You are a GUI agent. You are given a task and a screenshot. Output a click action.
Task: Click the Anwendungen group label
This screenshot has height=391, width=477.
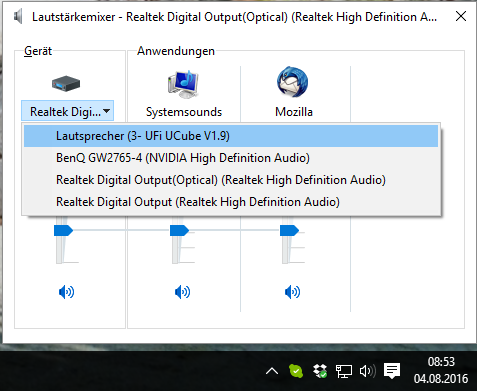[x=176, y=51]
